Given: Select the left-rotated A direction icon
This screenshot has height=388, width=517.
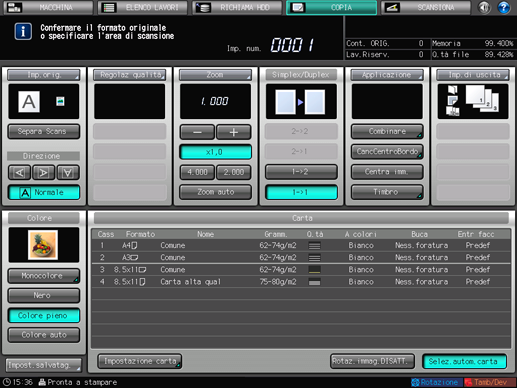Looking at the screenshot, I should coord(20,172).
